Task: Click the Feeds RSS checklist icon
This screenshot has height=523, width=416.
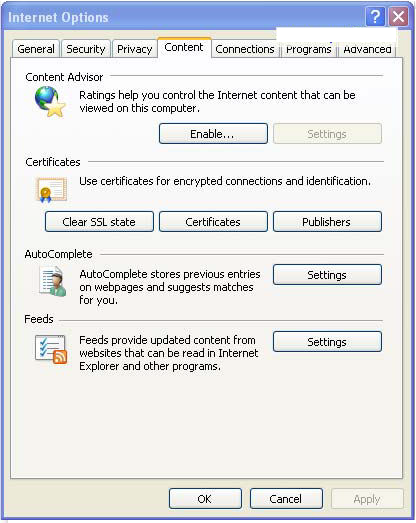Action: point(51,349)
